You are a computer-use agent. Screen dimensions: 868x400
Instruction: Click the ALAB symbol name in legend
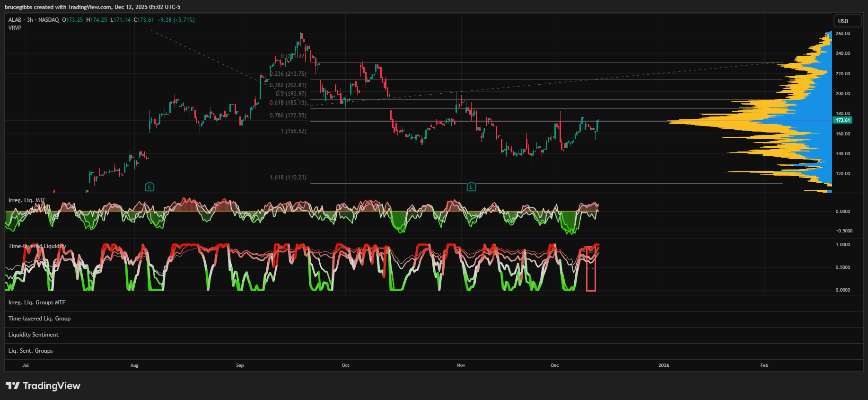pos(15,20)
